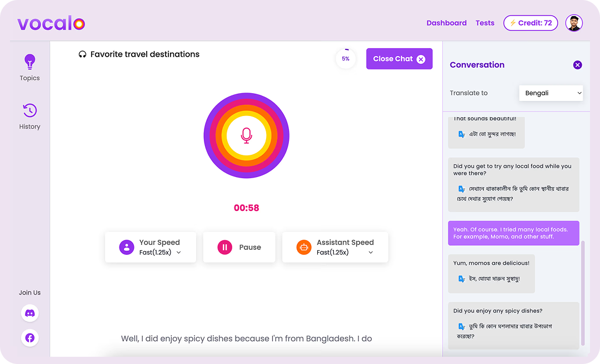Click the 00:58 timer
The image size is (600, 364).
click(x=247, y=208)
